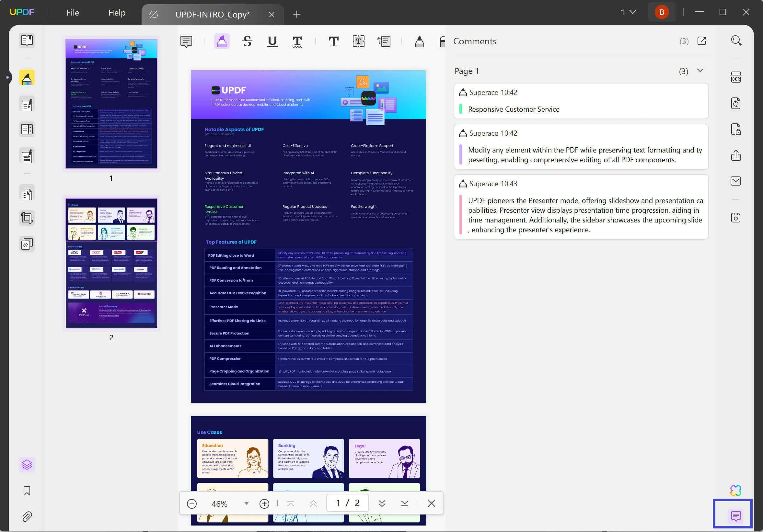Close the page navigation bar
This screenshot has height=532, width=763.
[x=431, y=504]
